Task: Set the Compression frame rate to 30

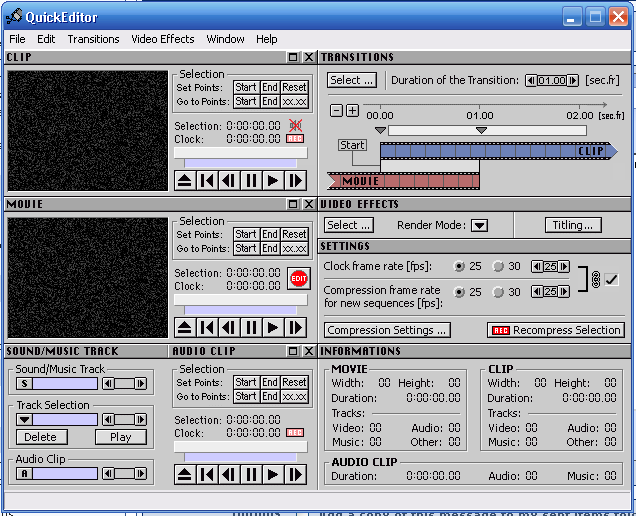Action: [498, 292]
